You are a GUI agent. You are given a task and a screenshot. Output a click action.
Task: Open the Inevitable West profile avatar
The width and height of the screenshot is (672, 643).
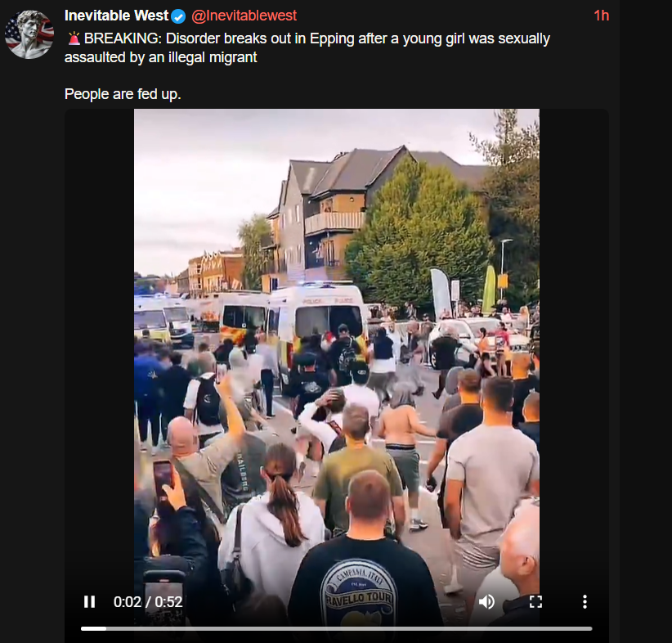29,34
